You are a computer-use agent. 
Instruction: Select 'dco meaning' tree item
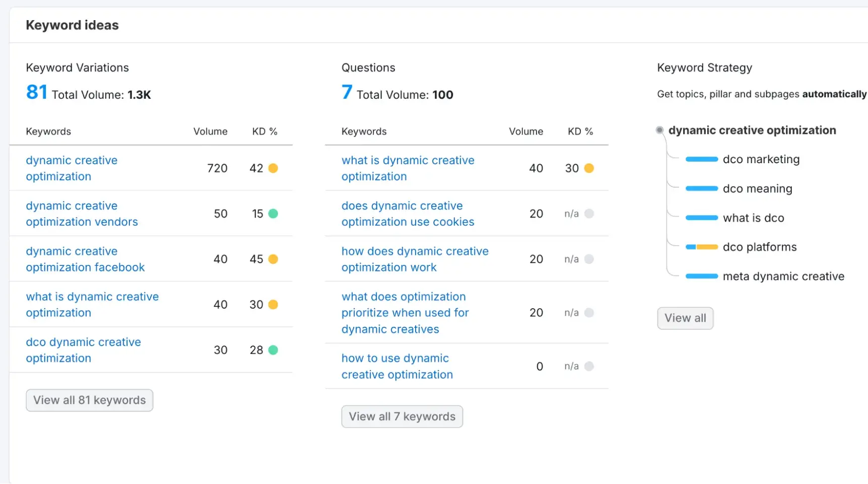tap(757, 189)
